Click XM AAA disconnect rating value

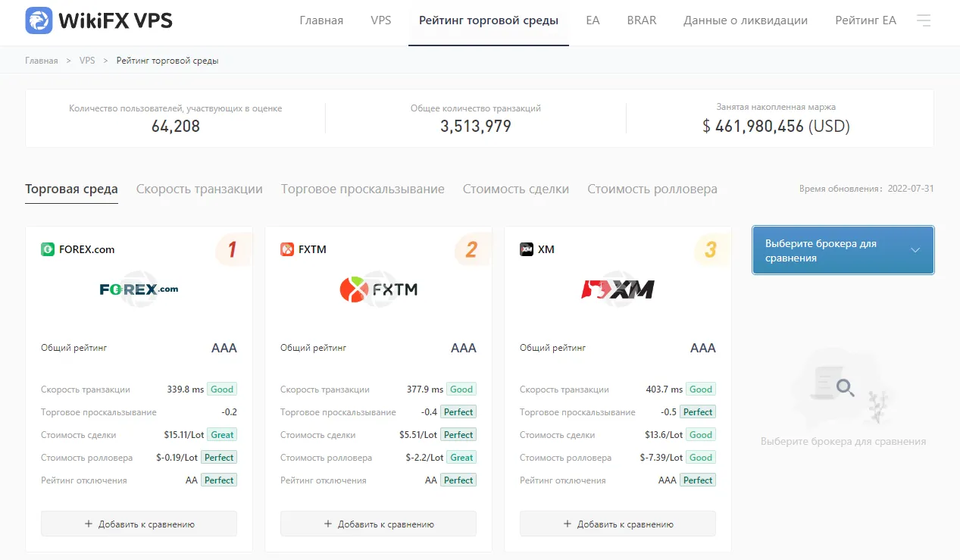(x=667, y=480)
